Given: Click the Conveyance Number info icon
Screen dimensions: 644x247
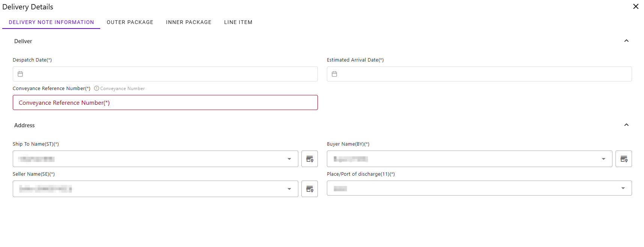Looking at the screenshot, I should 96,89.
